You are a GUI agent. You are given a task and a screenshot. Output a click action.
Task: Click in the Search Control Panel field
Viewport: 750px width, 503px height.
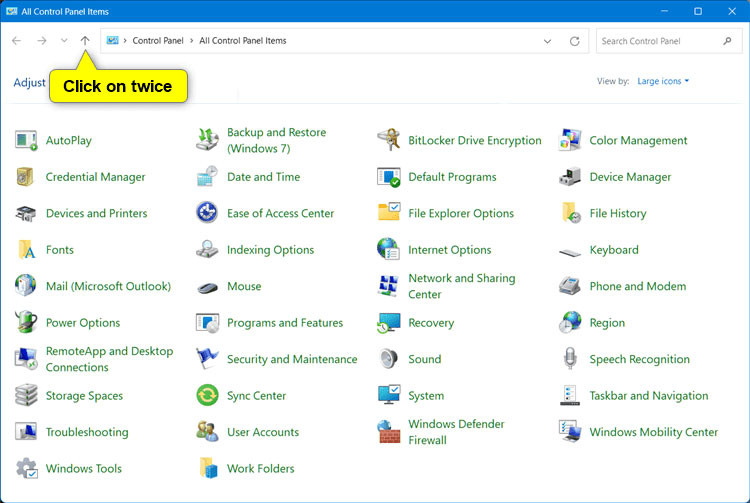[655, 41]
